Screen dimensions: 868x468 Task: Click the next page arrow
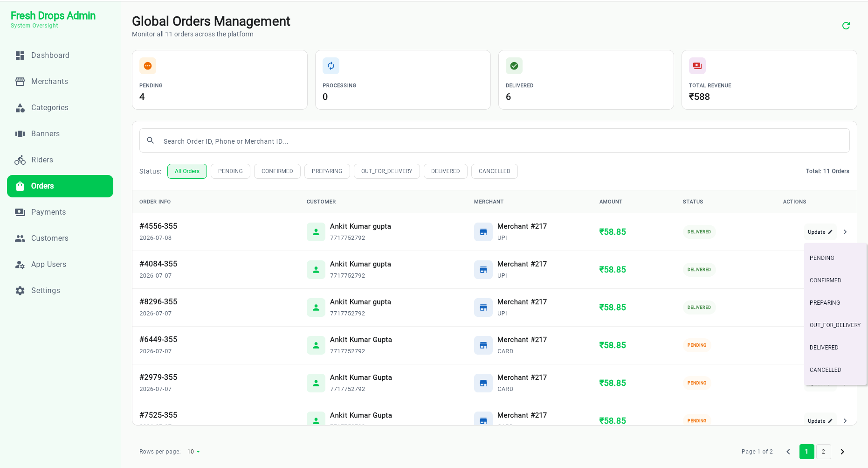[x=842, y=452]
